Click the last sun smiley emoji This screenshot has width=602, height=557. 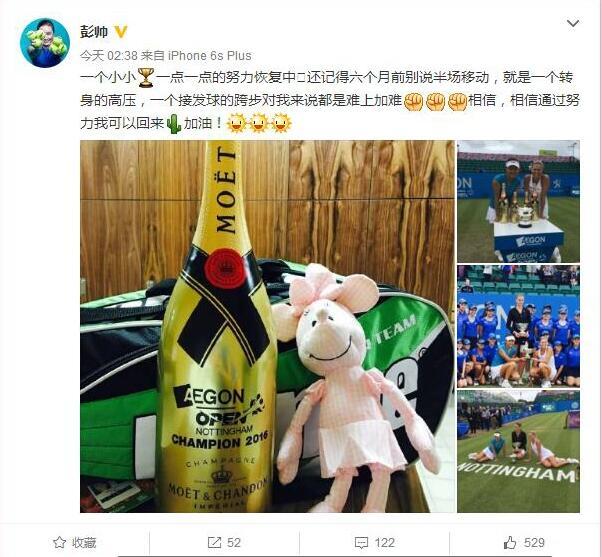point(281,124)
